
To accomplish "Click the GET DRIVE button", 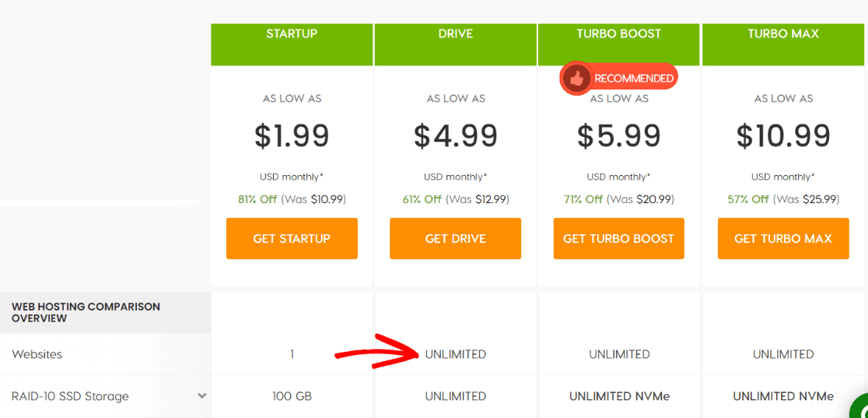I will point(456,238).
